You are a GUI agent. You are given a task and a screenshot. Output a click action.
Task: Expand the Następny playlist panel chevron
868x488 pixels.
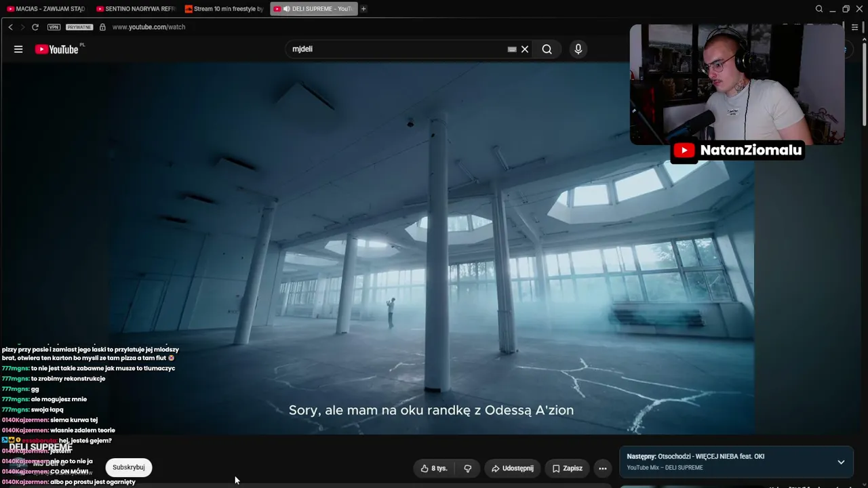click(841, 462)
